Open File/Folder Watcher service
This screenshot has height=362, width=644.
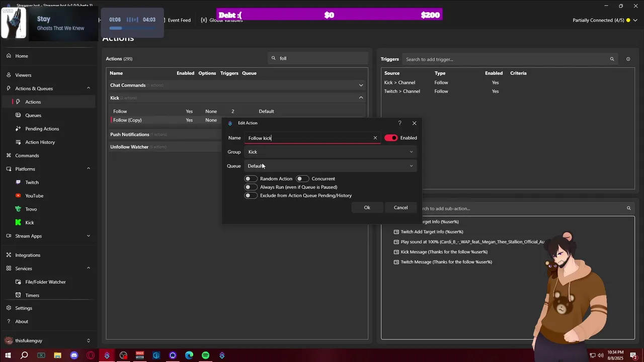(x=45, y=282)
